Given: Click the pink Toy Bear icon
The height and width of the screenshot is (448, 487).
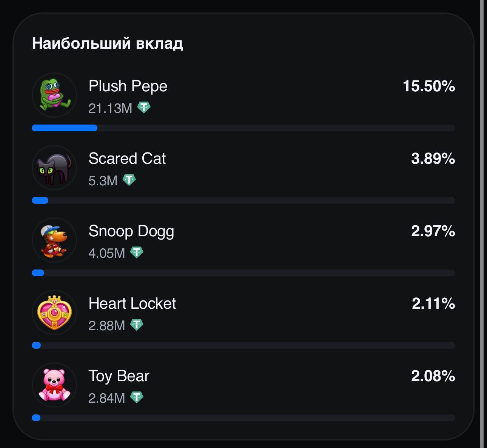Looking at the screenshot, I should [x=54, y=385].
